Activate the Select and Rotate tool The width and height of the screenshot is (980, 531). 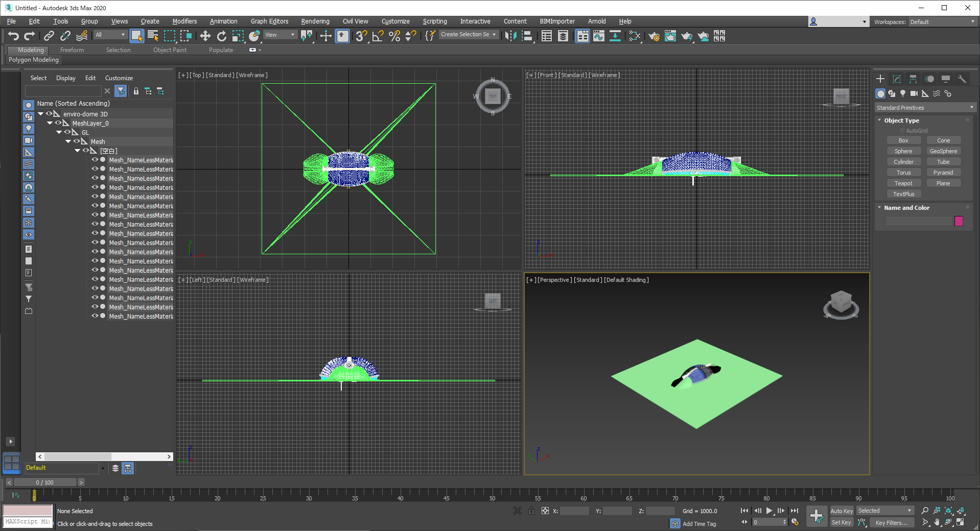221,36
